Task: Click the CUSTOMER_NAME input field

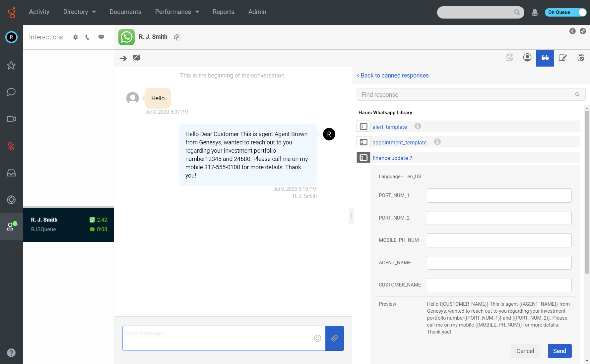Action: (499, 285)
